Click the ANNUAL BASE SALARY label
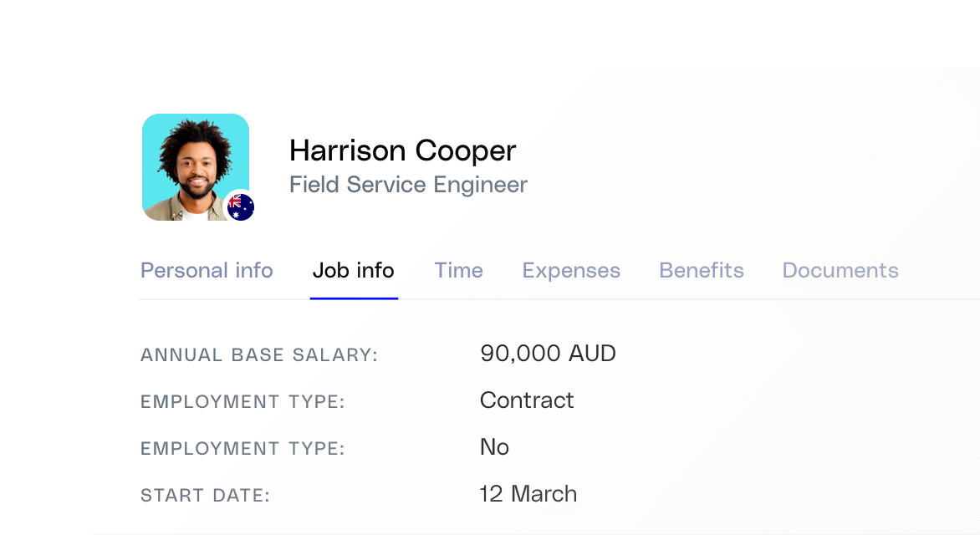Image resolution: width=980 pixels, height=535 pixels. coord(258,354)
